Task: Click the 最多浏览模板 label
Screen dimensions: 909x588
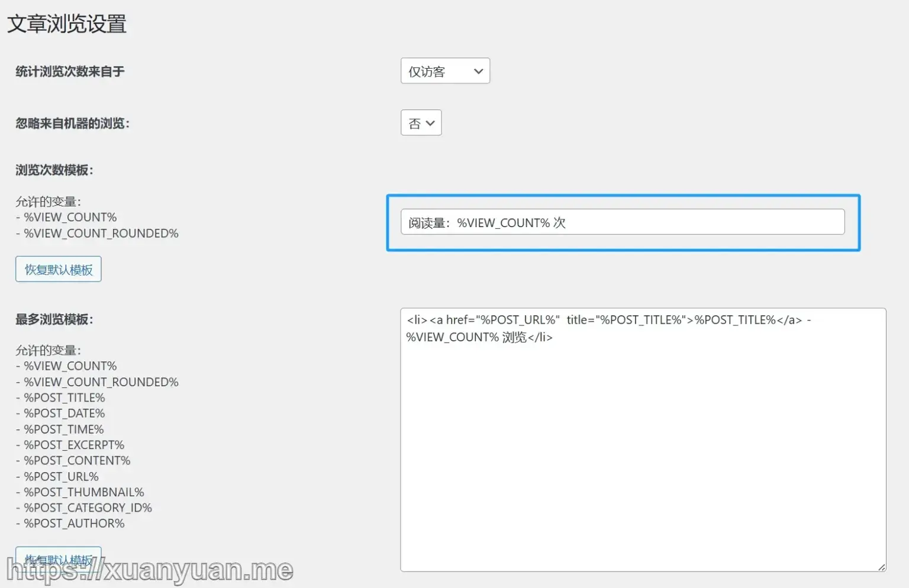Action: point(54,319)
